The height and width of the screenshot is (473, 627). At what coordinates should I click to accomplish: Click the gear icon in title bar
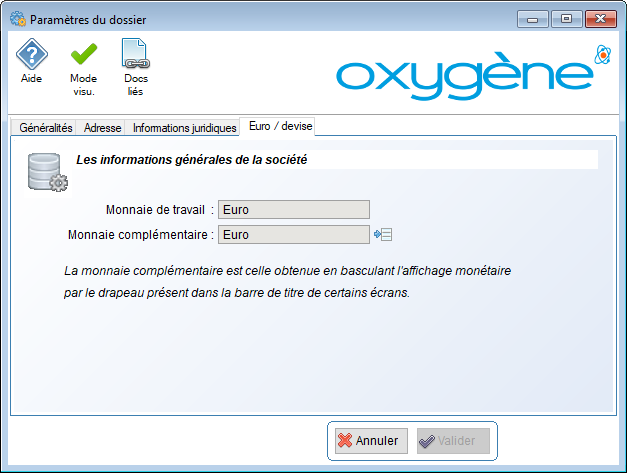[x=18, y=19]
